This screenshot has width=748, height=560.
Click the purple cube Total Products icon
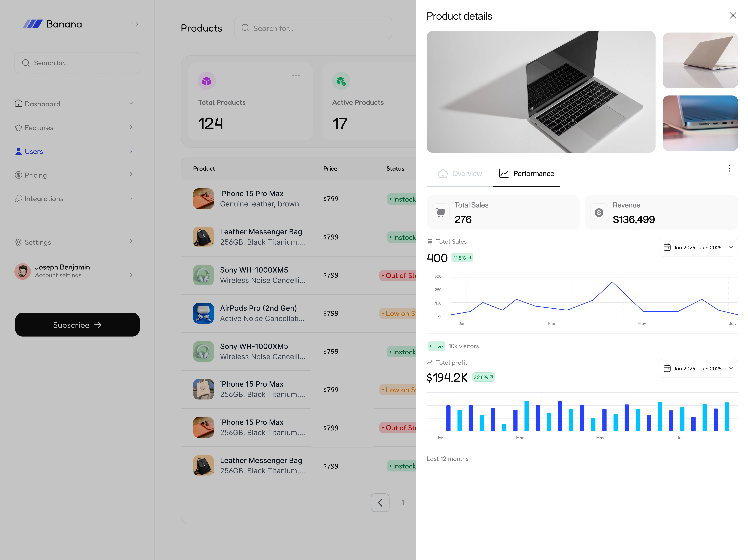click(x=207, y=81)
